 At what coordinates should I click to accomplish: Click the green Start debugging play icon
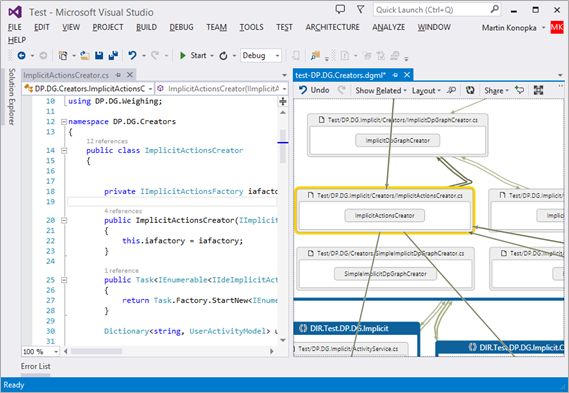183,56
